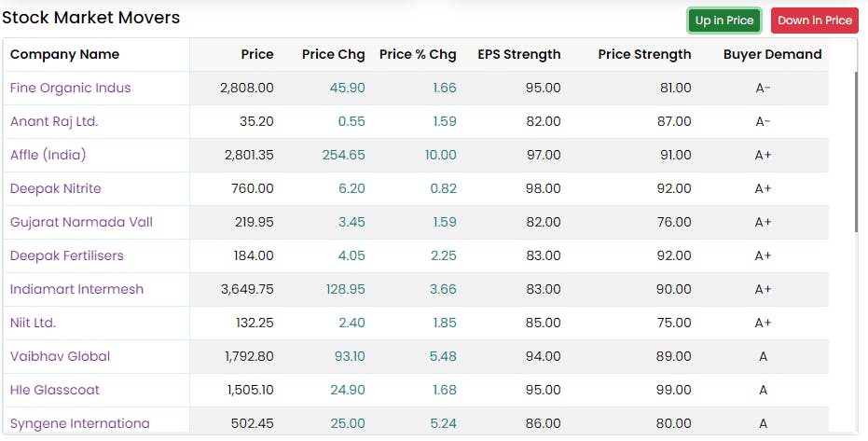
Task: Sort by Price Strength header
Action: coord(645,54)
